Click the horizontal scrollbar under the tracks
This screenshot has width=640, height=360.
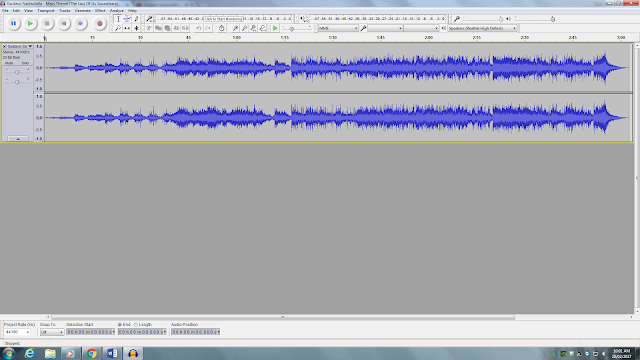click(x=282, y=317)
